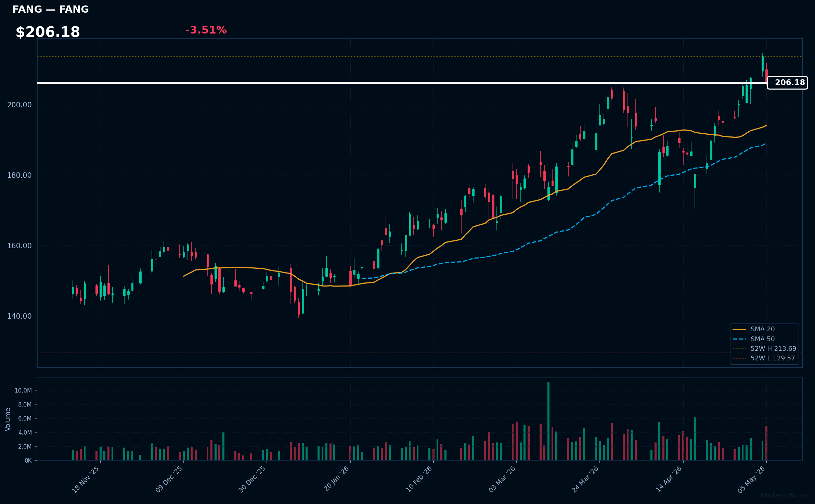815x504 pixels.
Task: Click the 18 Nov '25 date label
Action: [x=86, y=479]
